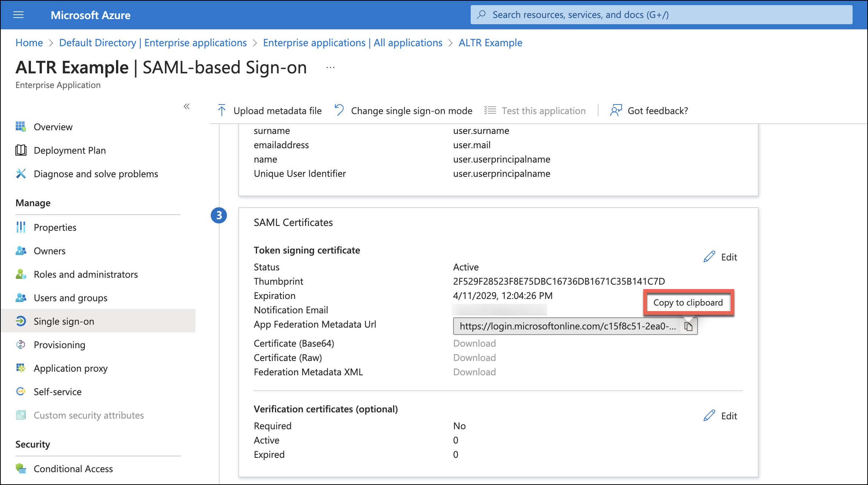Open Enterprise applications | All applications breadcrumb
Screen dimensions: 868x485
[x=352, y=43]
